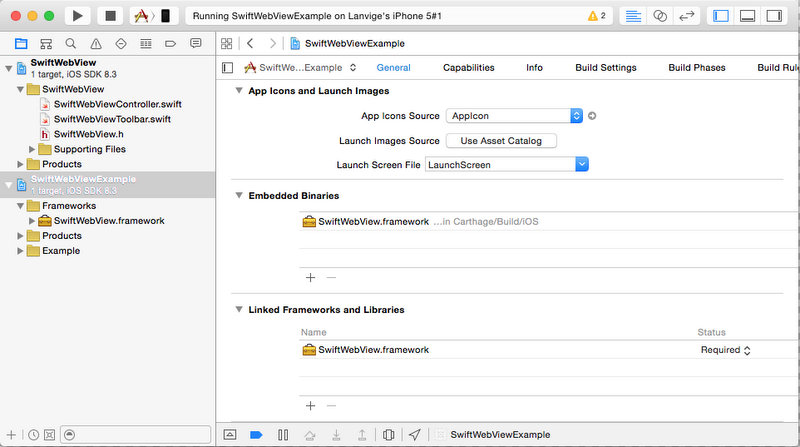Show only source-controlled files filter
The image size is (800, 447).
click(x=49, y=435)
